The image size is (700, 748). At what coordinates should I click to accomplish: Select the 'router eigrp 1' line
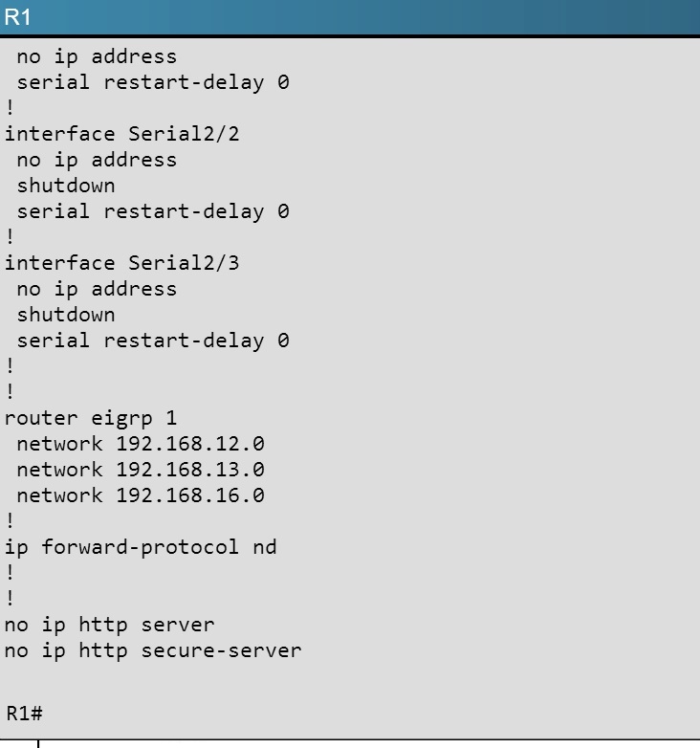point(91,418)
